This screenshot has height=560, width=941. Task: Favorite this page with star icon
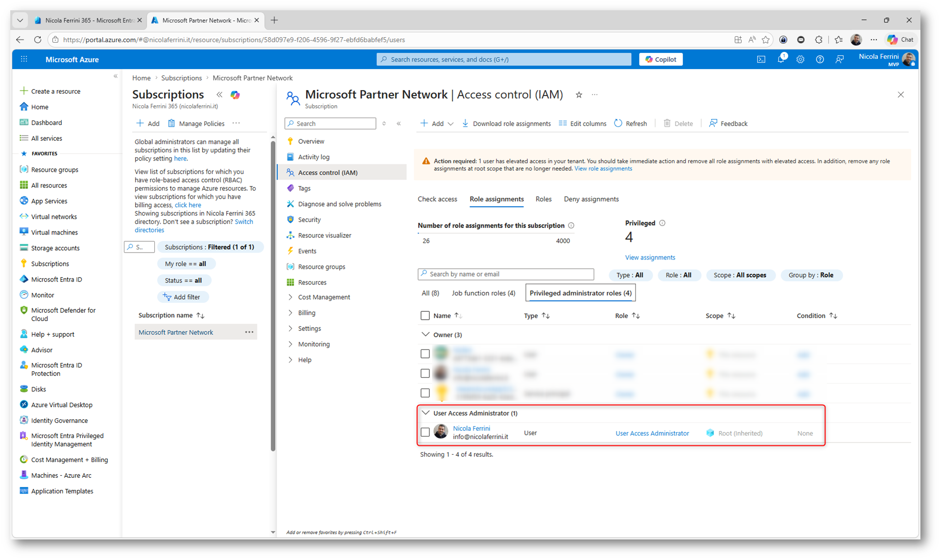pyautogui.click(x=579, y=95)
